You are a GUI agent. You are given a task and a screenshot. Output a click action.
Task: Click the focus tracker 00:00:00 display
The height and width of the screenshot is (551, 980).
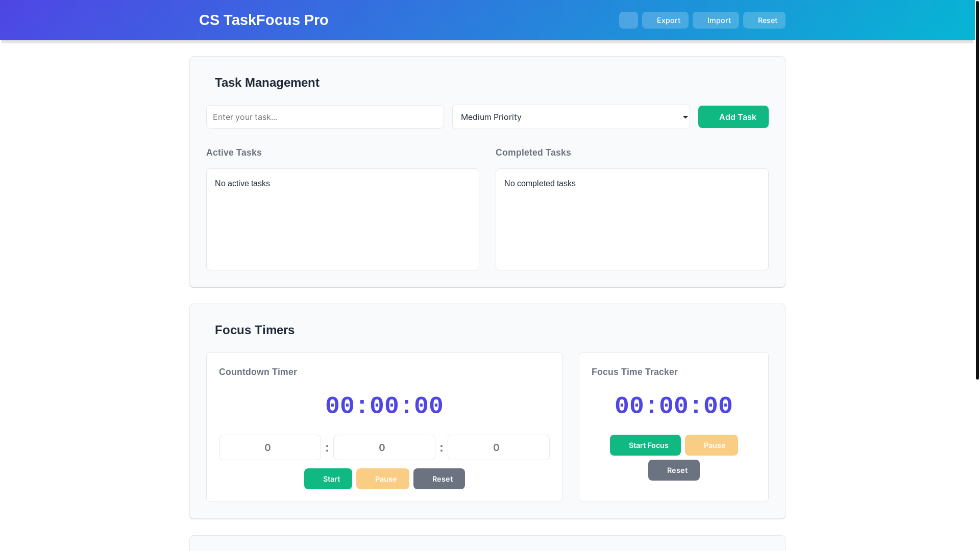(x=674, y=406)
